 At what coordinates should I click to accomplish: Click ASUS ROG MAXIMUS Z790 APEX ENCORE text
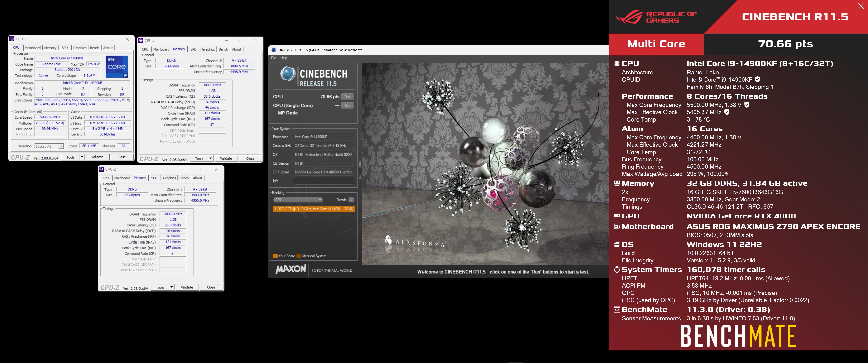tap(773, 227)
